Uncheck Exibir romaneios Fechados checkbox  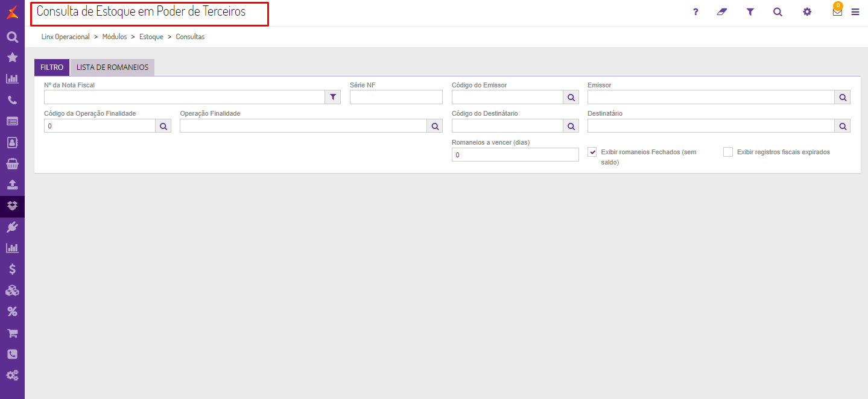[592, 152]
